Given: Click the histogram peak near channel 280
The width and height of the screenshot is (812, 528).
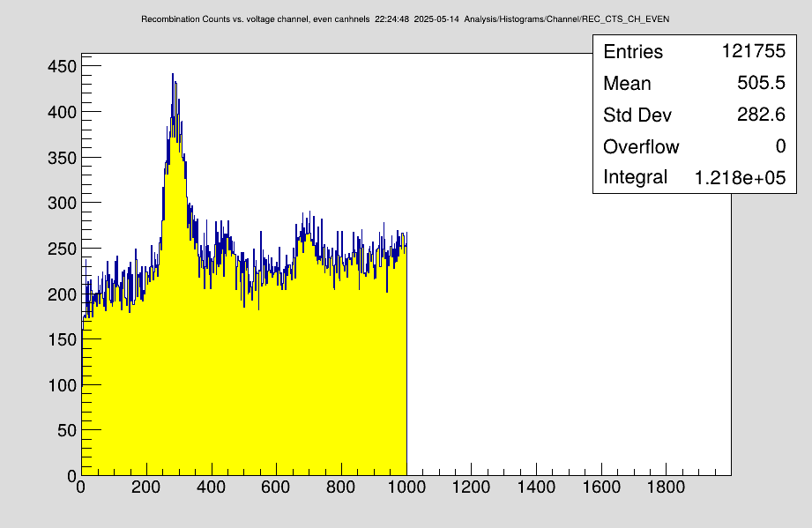Looking at the screenshot, I should [174, 79].
